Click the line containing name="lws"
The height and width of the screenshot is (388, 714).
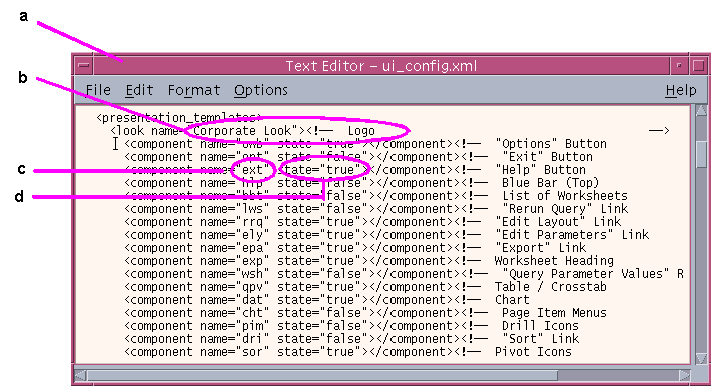tap(376, 209)
